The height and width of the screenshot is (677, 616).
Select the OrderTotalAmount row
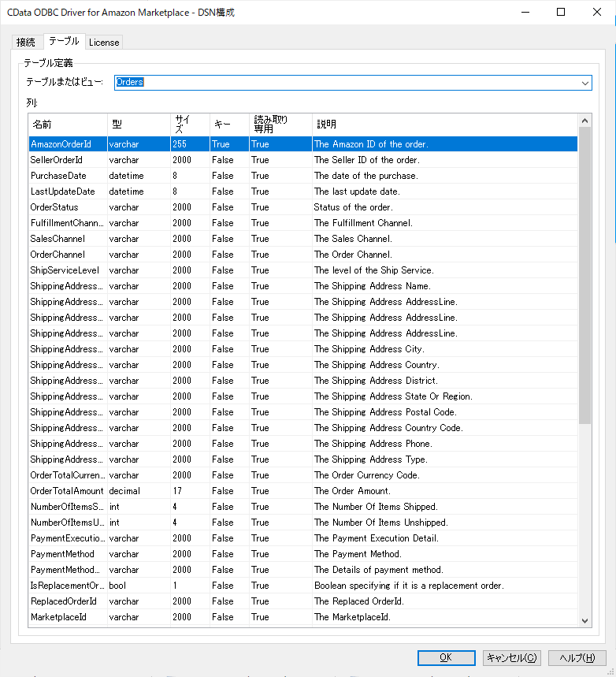click(303, 491)
